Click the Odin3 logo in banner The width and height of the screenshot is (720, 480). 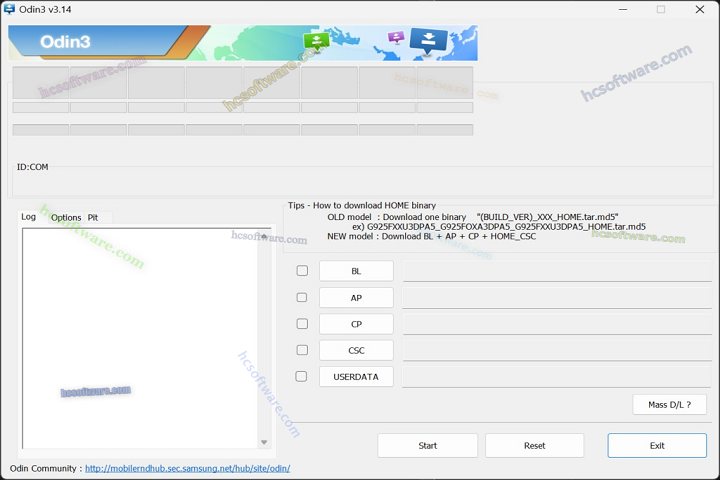pos(65,42)
